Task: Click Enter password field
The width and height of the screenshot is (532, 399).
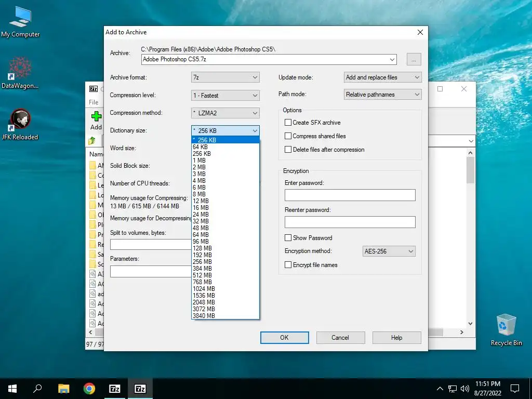Action: pos(350,195)
